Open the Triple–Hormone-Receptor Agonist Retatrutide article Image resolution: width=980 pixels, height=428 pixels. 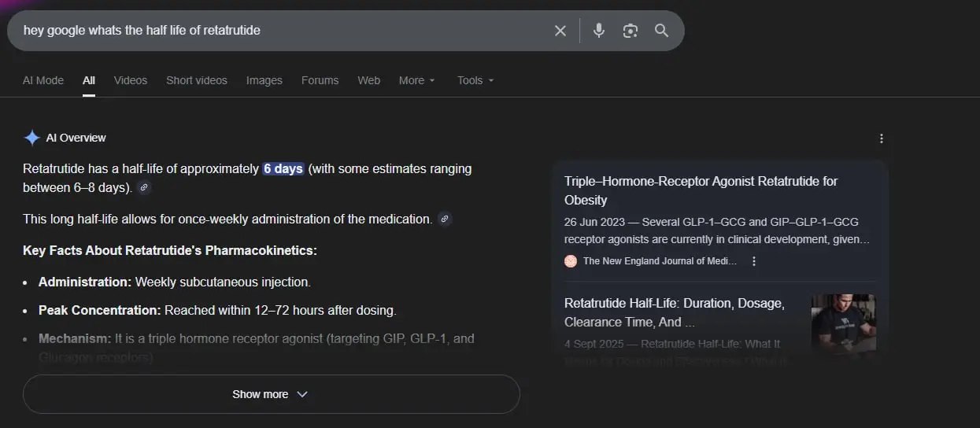(x=701, y=190)
